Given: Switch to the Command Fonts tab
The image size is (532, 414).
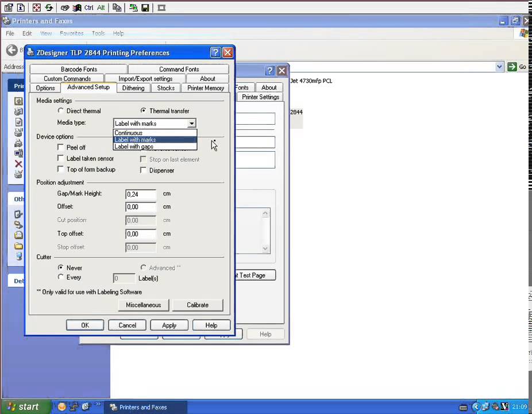Looking at the screenshot, I should [179, 69].
